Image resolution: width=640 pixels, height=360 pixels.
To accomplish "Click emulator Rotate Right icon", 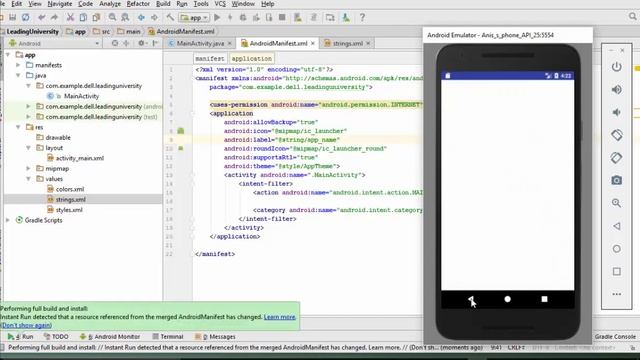I will (616, 158).
